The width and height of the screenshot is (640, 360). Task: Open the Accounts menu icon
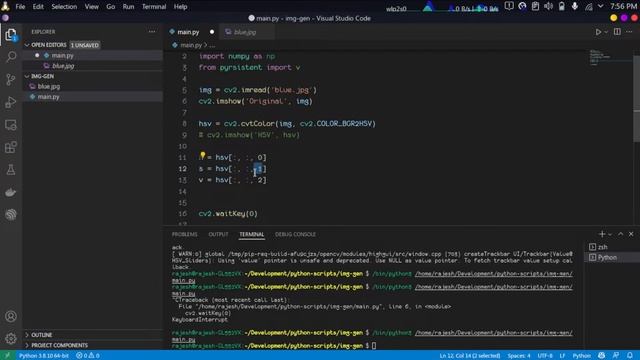point(11,316)
